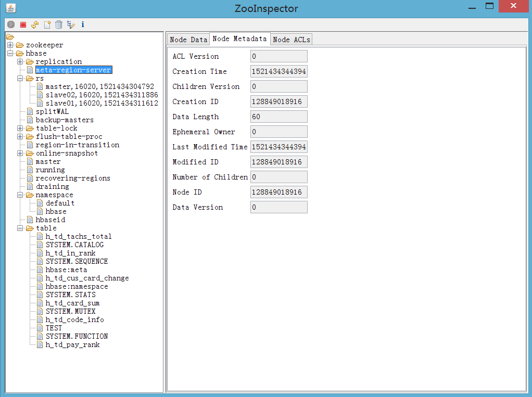Select master,16020,1521434304792 node
This screenshot has width=532, height=397.
click(100, 87)
